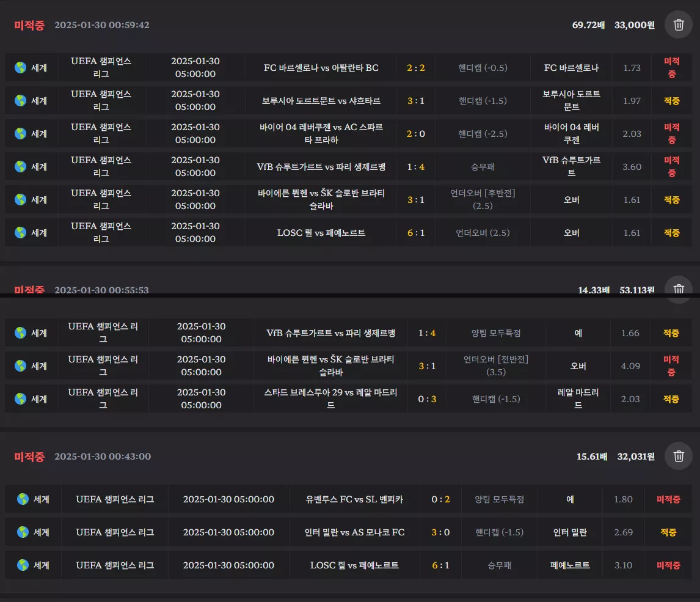Click the 인터 밀란 pick cell
Viewport: 700px width, 602px height.
point(570,532)
